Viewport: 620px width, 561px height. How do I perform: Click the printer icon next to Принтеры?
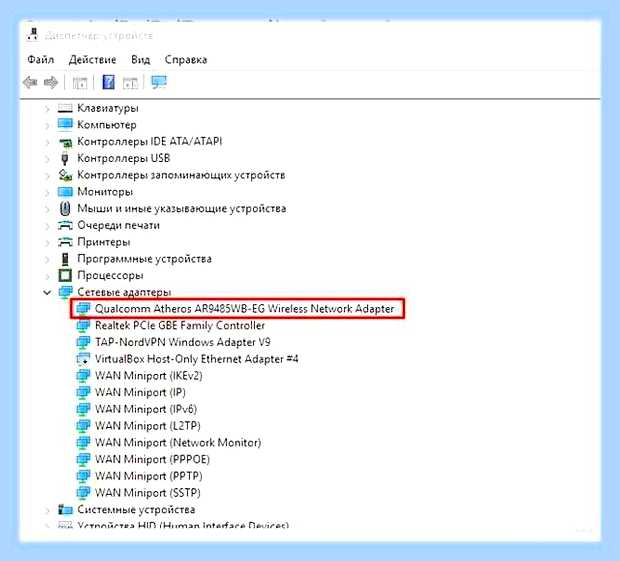[x=65, y=242]
